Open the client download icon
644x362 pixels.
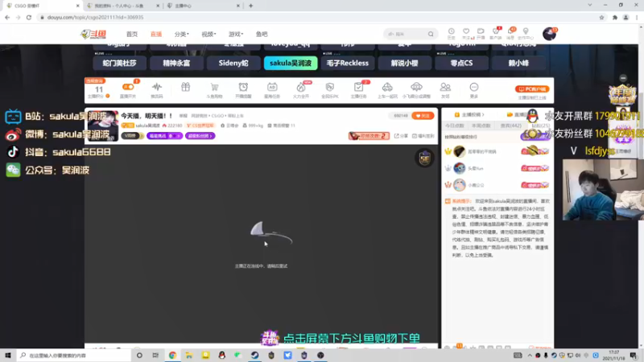496,33
